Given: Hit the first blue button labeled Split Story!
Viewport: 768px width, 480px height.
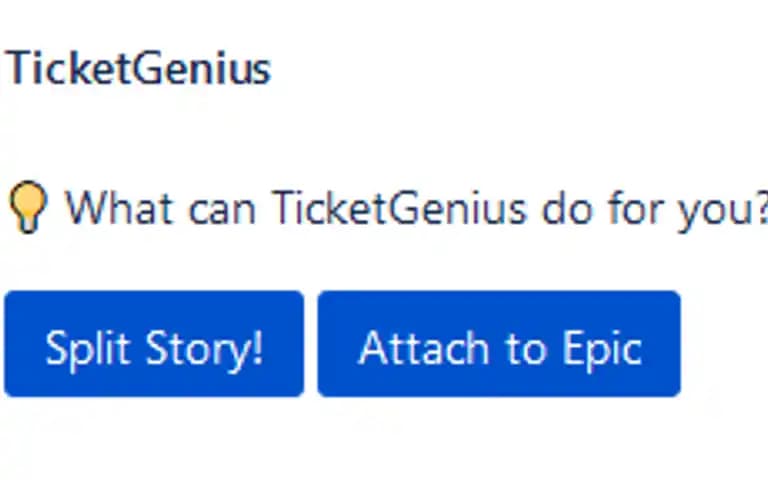Looking at the screenshot, I should point(154,344).
